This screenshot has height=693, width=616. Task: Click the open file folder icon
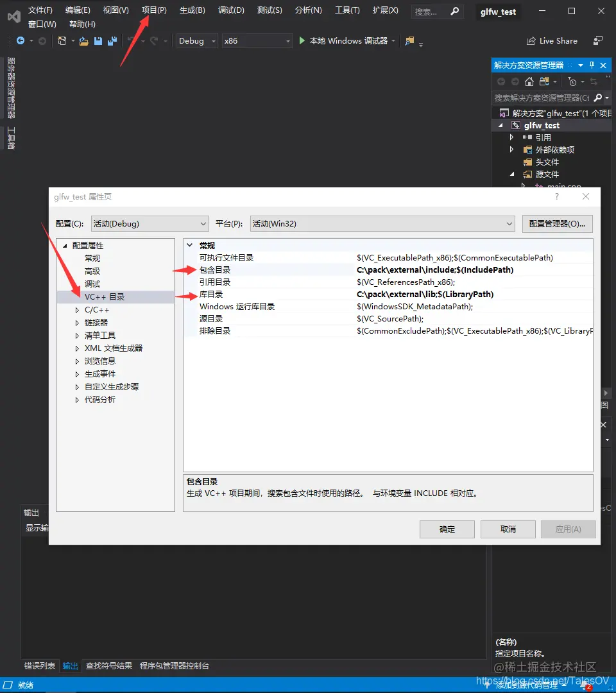(x=83, y=41)
